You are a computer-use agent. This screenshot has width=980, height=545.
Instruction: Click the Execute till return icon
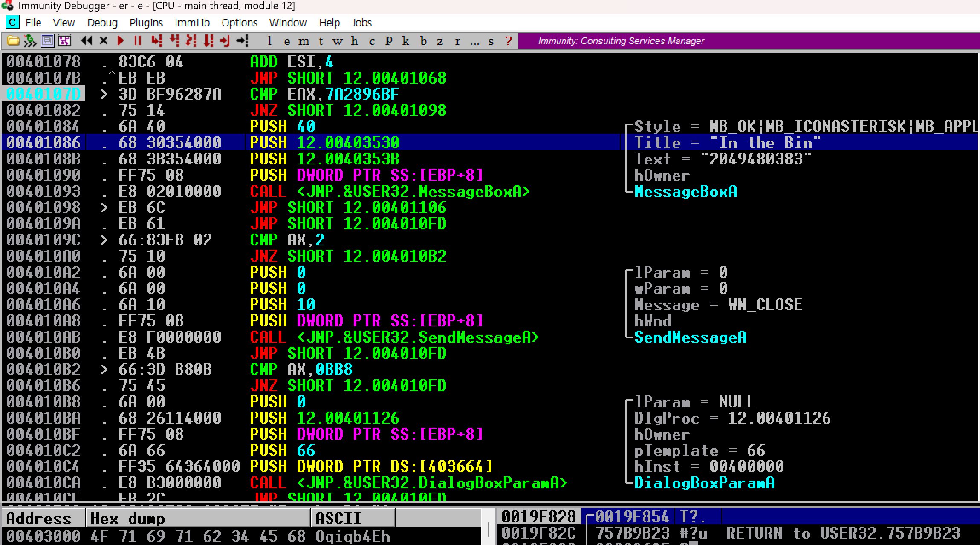224,41
